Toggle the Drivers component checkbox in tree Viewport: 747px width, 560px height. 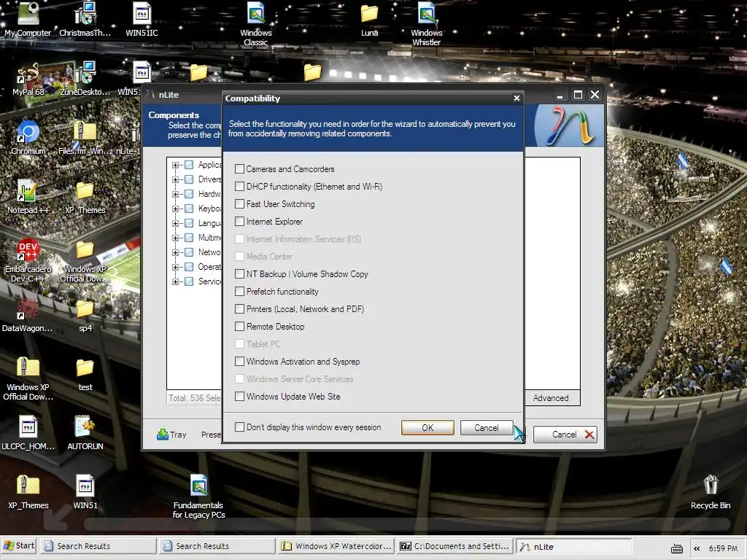tap(189, 179)
